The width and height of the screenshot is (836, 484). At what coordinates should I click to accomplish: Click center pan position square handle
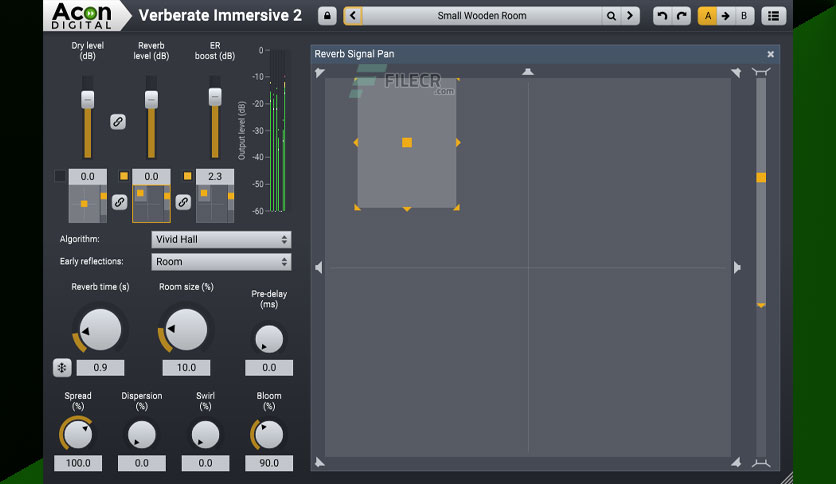click(x=407, y=142)
